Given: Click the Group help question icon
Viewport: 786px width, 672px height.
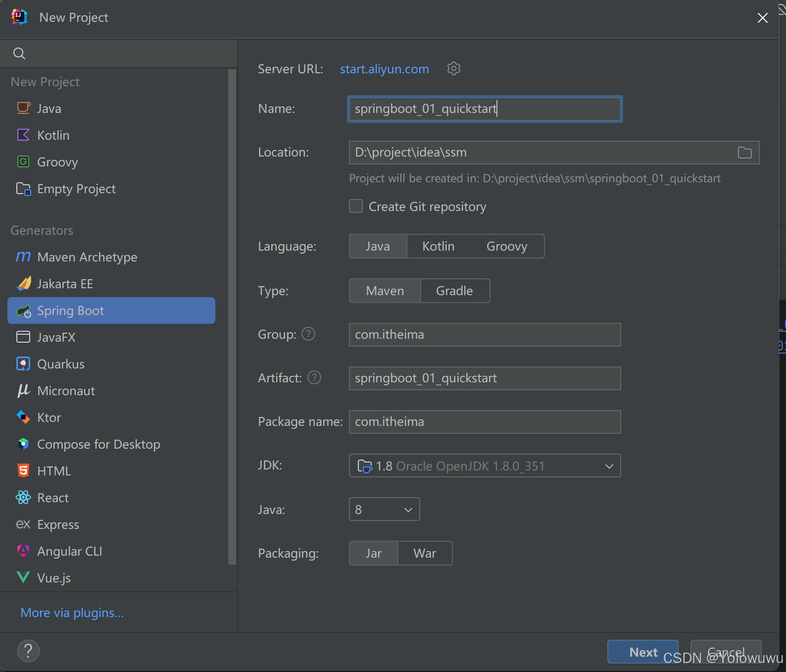Looking at the screenshot, I should 308,334.
